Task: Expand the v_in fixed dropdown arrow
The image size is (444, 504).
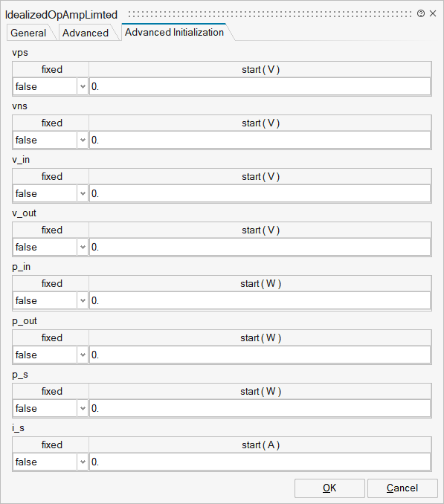Action: [x=83, y=193]
